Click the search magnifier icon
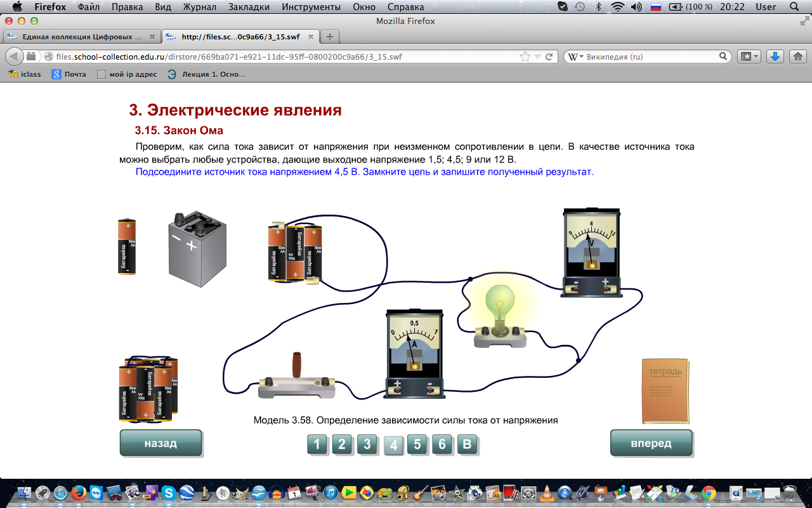This screenshot has height=508, width=812. tap(724, 57)
